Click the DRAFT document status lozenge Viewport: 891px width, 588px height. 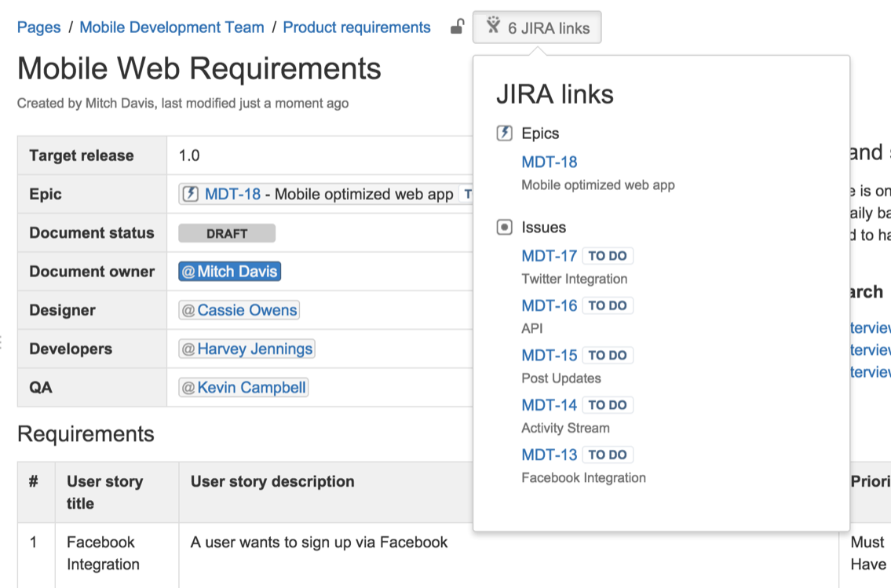pyautogui.click(x=227, y=233)
